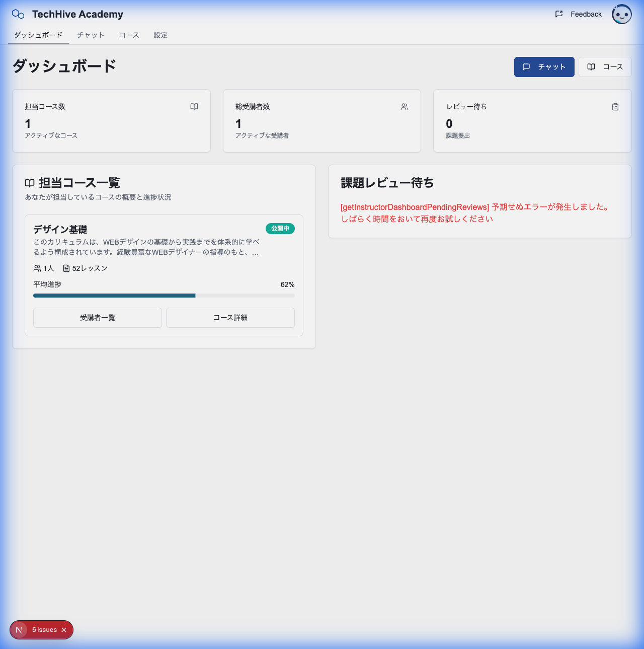Click people icon in 総受講者数 card
Screen dimensions: 644x649
pyautogui.click(x=405, y=107)
